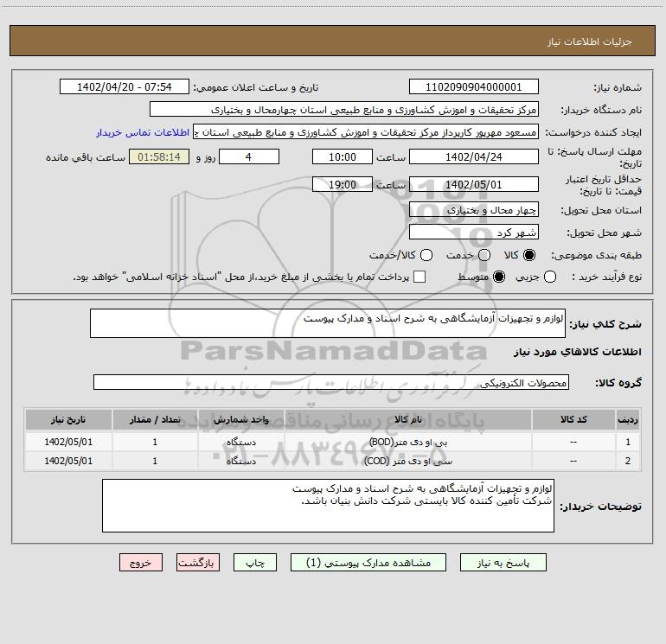666x644 pixels.
Task: Click the ردیف column header
Action: coord(628,419)
